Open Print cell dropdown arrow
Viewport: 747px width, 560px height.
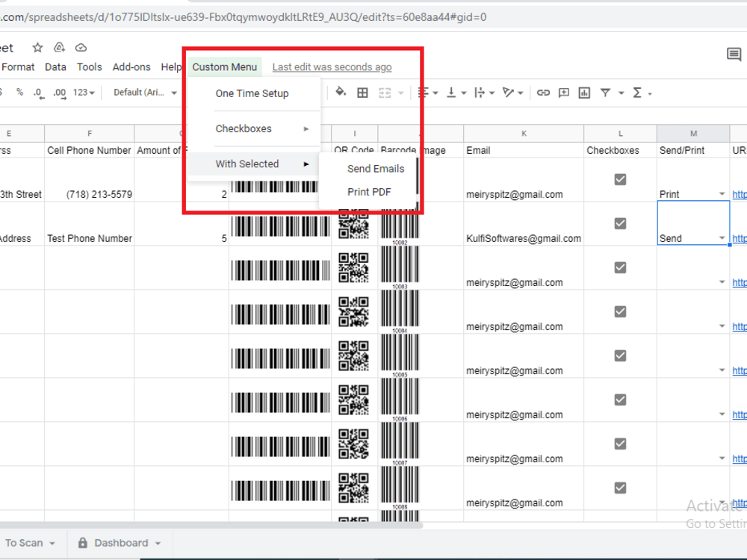(722, 194)
